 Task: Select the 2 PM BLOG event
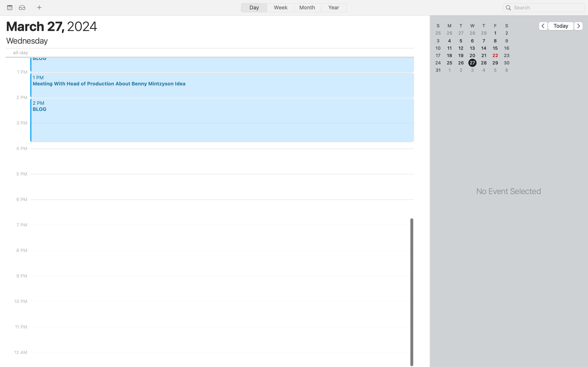click(x=222, y=120)
